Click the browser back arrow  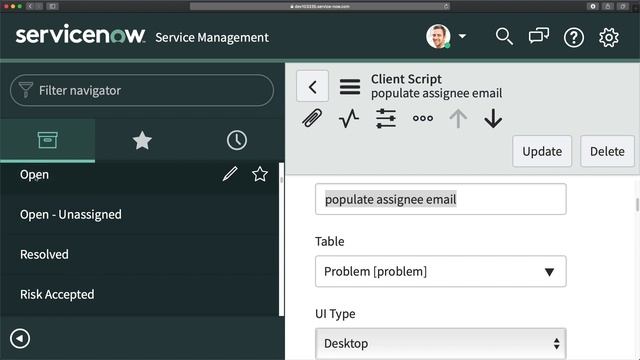click(x=30, y=6)
